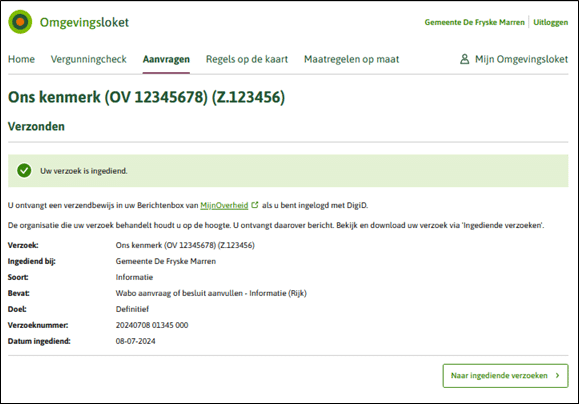Viewport: 579px width, 404px height.
Task: Click the chevron arrow on Naar ingediende verzoeken
Action: [558, 376]
